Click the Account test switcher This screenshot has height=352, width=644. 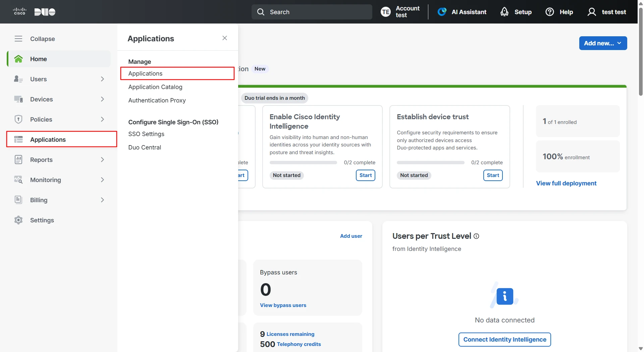point(400,12)
